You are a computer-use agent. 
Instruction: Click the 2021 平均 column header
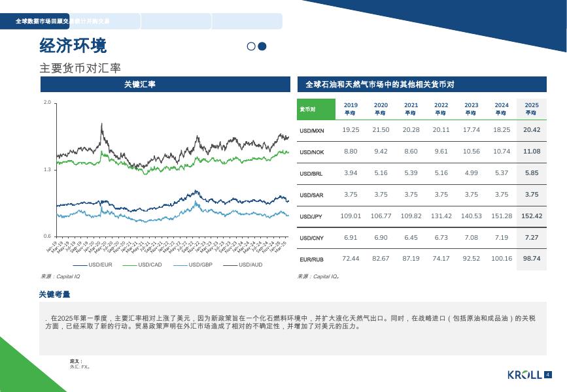(411, 108)
